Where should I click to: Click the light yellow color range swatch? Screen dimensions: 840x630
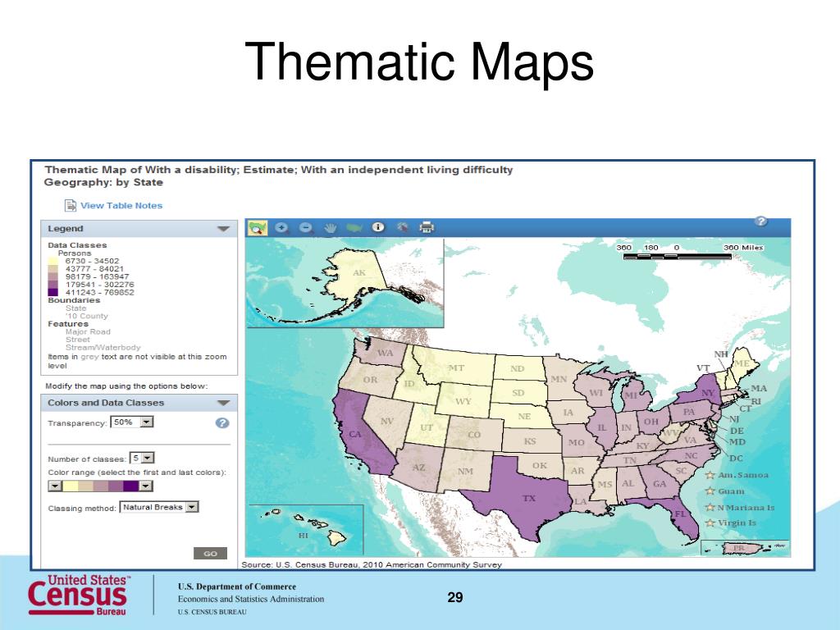71,486
